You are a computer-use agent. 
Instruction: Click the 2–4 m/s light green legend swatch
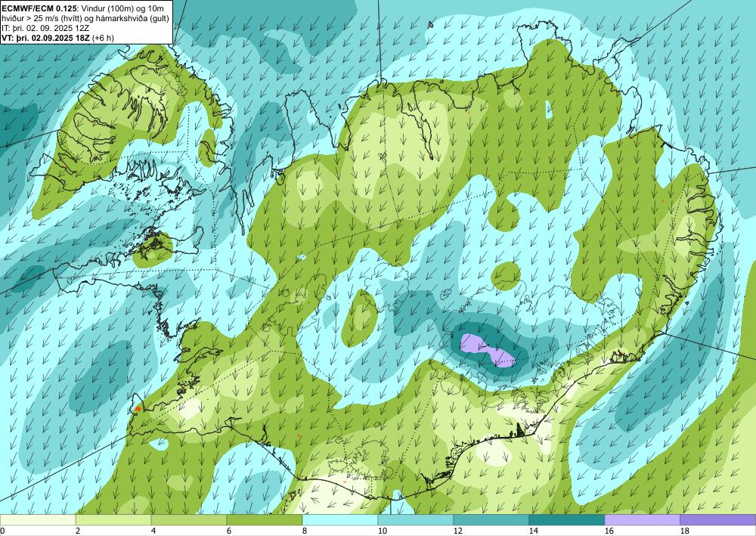113,520
